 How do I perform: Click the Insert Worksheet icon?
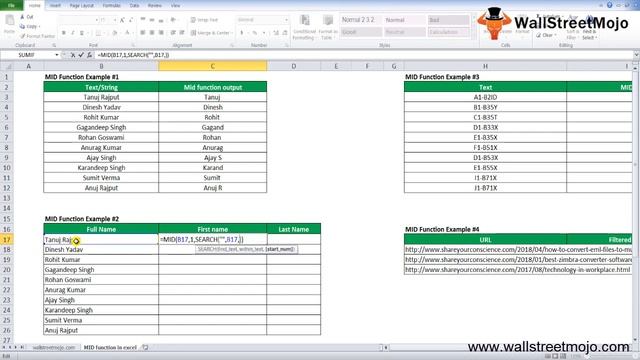[145, 347]
